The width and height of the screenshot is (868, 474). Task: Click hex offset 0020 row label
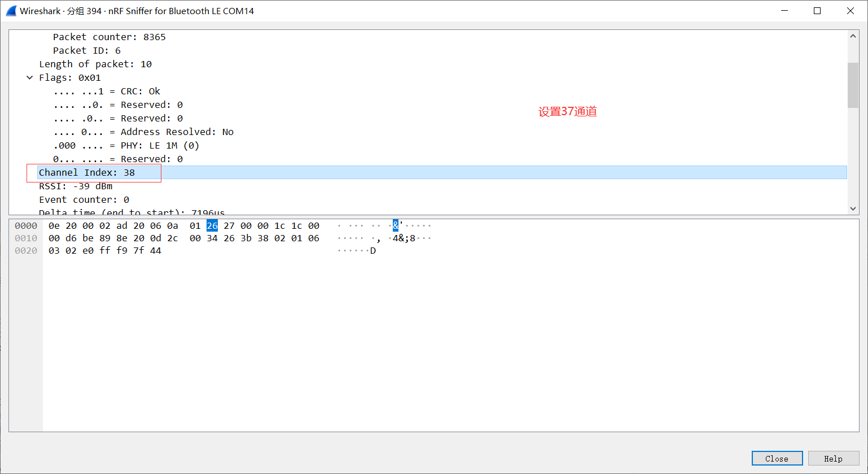click(26, 250)
